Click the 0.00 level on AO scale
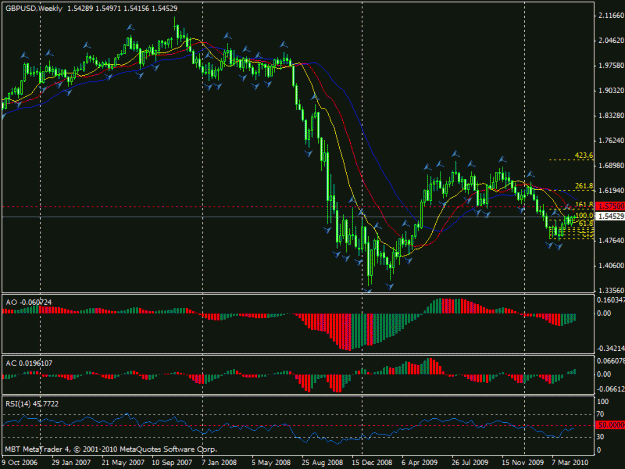 604,313
